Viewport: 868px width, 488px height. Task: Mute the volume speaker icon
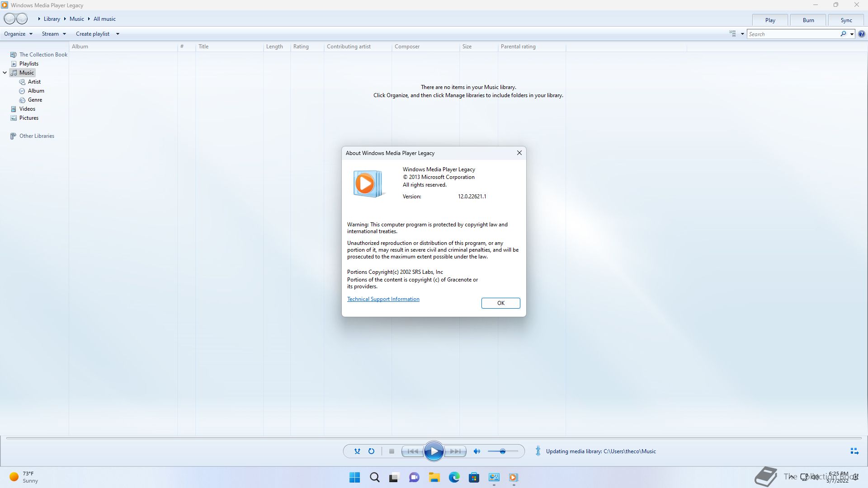pyautogui.click(x=476, y=451)
